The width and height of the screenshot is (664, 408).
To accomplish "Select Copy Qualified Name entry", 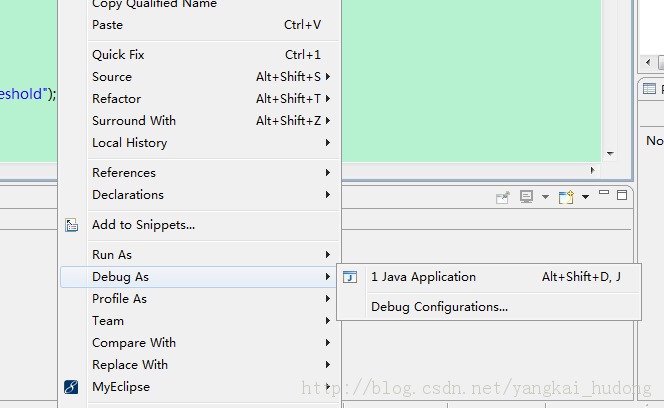I will tap(200, 5).
